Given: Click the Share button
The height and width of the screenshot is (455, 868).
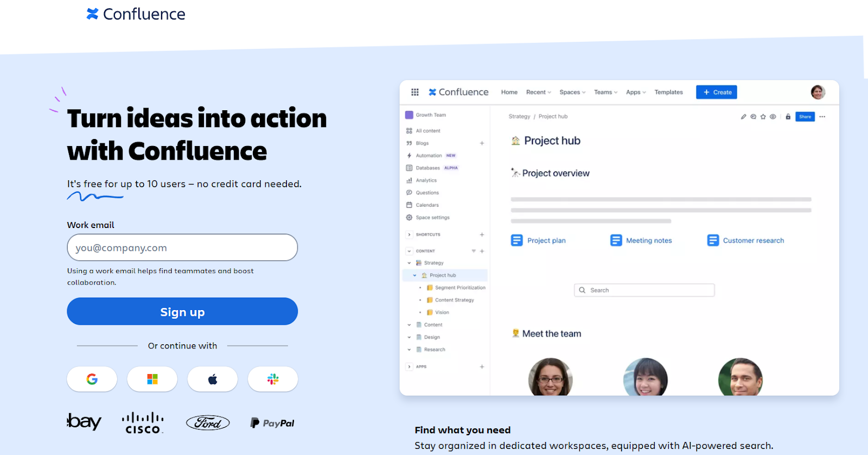Looking at the screenshot, I should point(805,117).
